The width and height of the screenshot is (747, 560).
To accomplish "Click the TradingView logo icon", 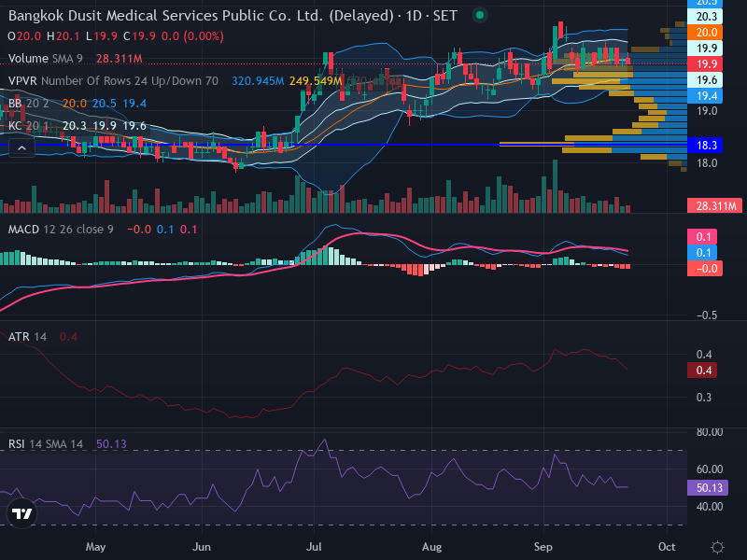I will point(21,513).
